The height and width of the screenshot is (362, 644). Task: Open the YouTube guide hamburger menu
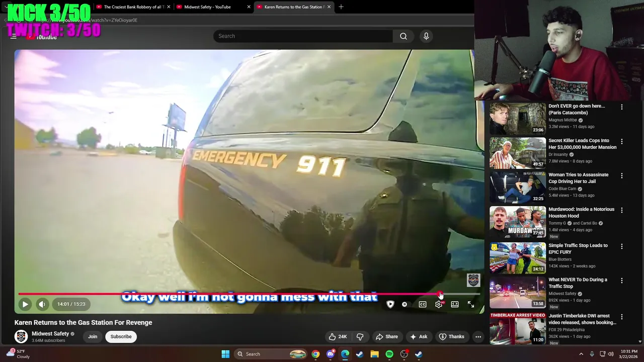pos(14,36)
